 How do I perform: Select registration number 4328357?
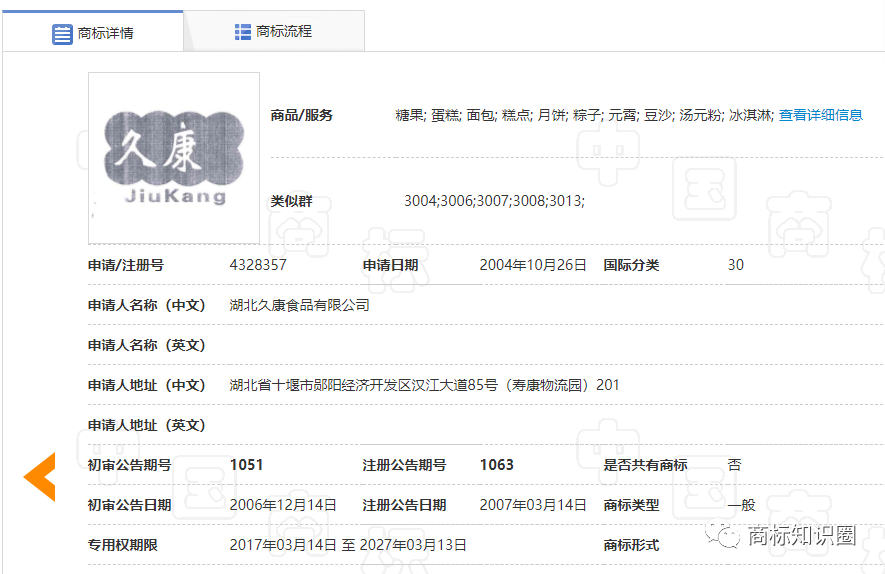(258, 265)
